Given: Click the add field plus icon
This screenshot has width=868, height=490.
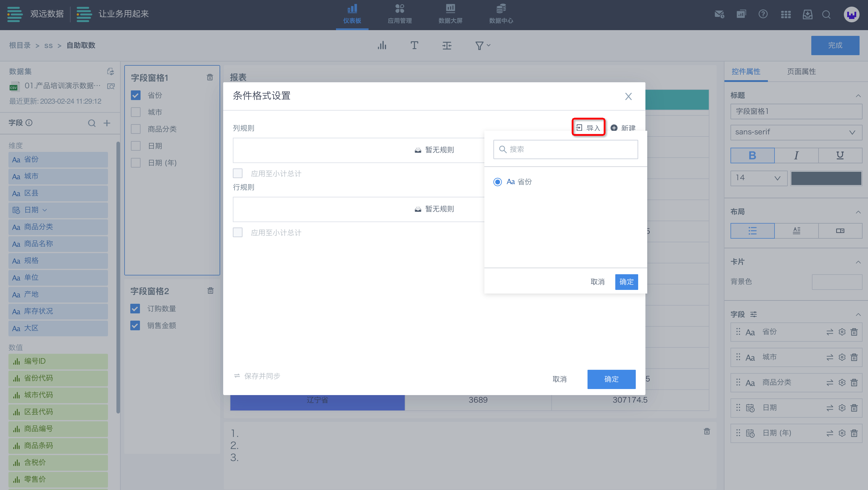Looking at the screenshot, I should pyautogui.click(x=107, y=123).
